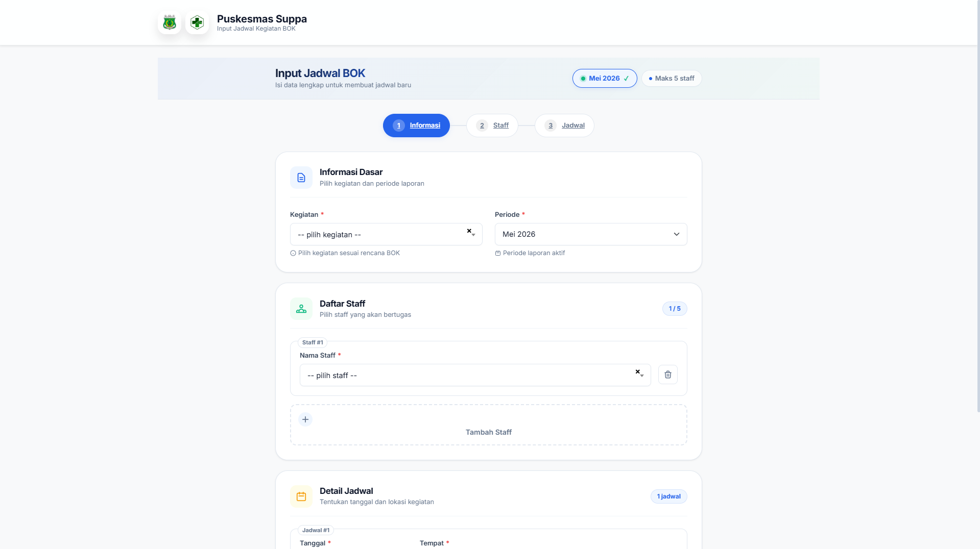Click the Detail Jadwal calendar icon
This screenshot has height=549, width=980.
[x=301, y=496]
